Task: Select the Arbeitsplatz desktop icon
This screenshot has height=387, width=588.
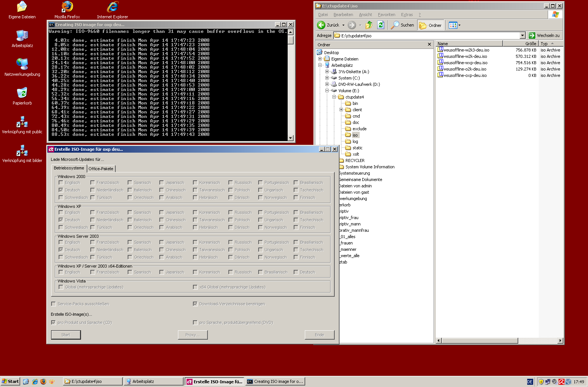Action: tap(22, 39)
